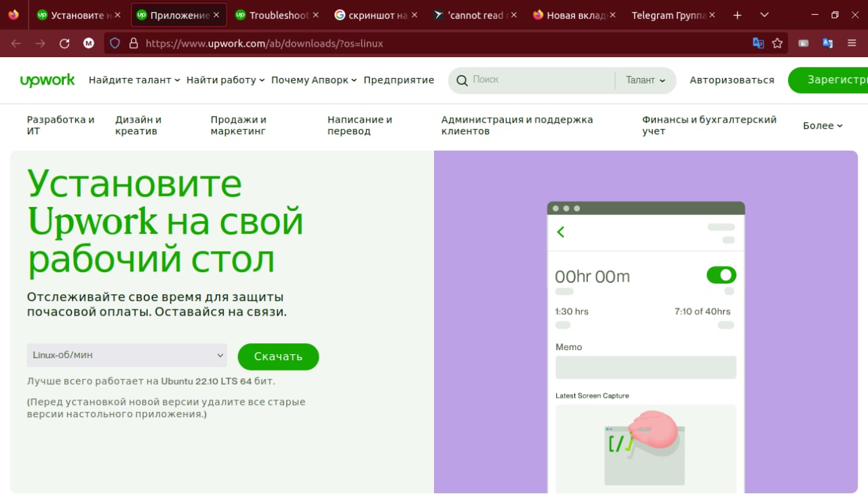Screen dimensions: 868x498
Task: Close the 'скриншот на' Google tab
Action: [x=414, y=15]
